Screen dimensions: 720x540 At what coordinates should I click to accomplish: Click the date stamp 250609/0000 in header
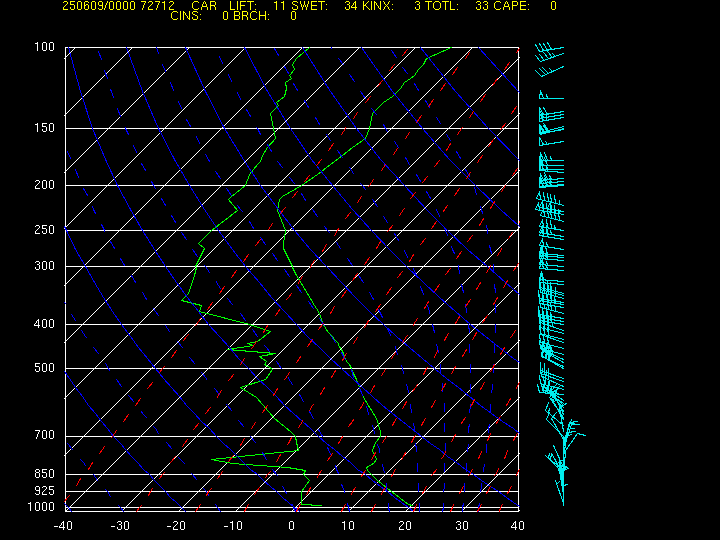pyautogui.click(x=99, y=6)
